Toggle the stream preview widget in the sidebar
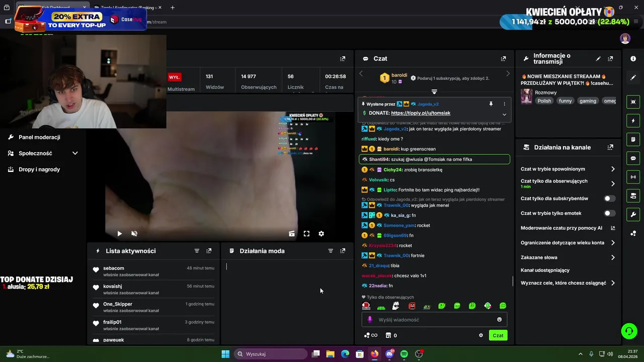This screenshot has width=644, height=362. (633, 102)
